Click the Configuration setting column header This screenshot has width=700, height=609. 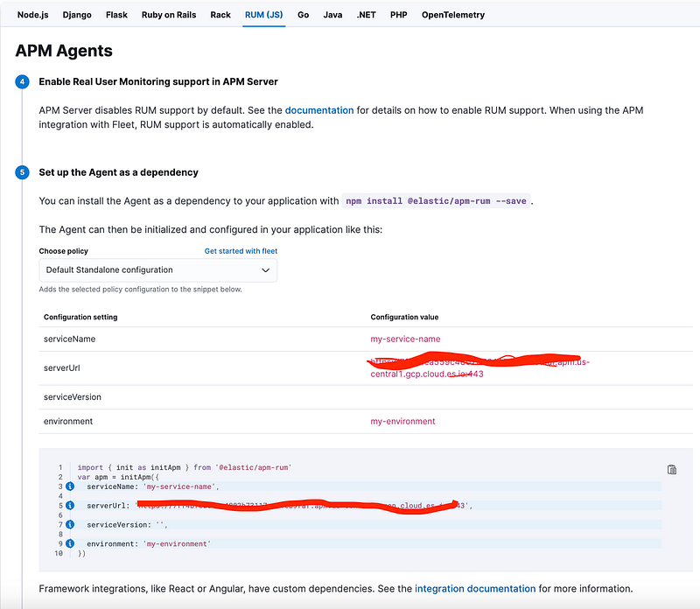tap(80, 317)
